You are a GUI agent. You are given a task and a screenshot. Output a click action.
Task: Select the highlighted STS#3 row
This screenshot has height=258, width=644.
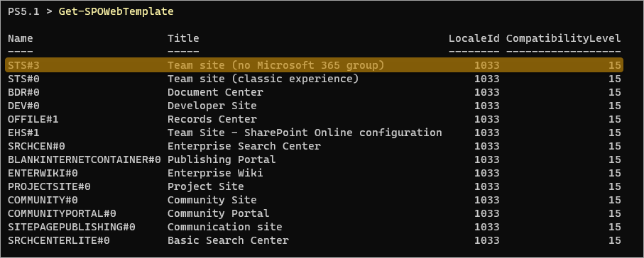315,65
